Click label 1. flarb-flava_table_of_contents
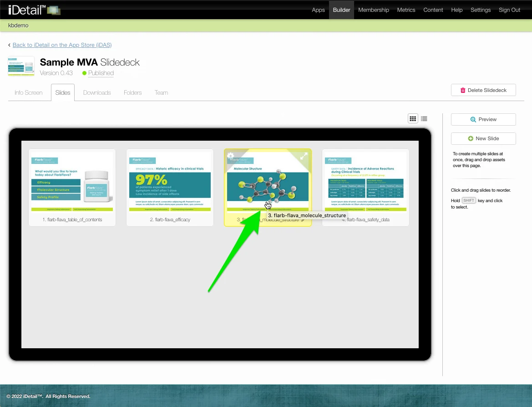The height and width of the screenshot is (407, 532). (x=72, y=219)
